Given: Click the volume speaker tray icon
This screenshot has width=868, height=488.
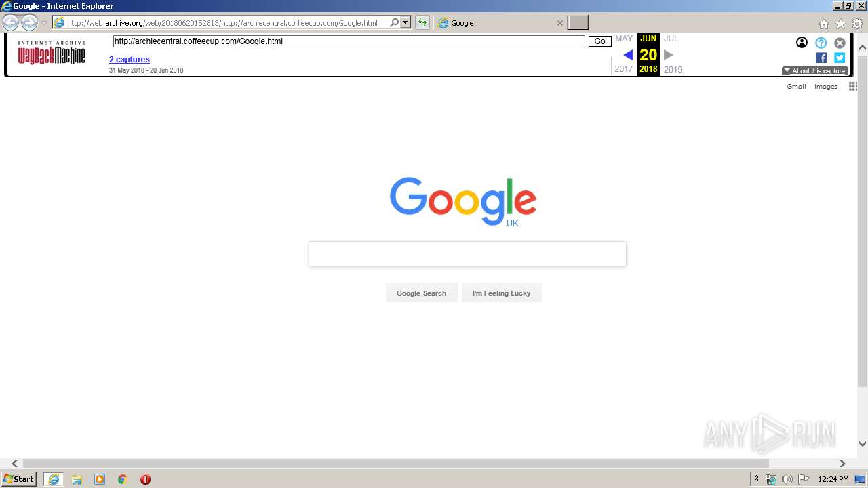Looking at the screenshot, I should (787, 479).
